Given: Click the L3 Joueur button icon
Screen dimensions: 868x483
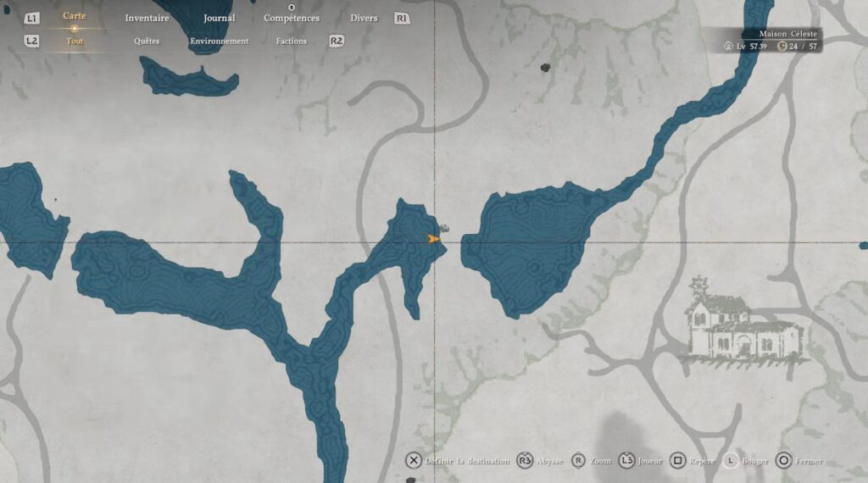Looking at the screenshot, I should click(x=626, y=461).
